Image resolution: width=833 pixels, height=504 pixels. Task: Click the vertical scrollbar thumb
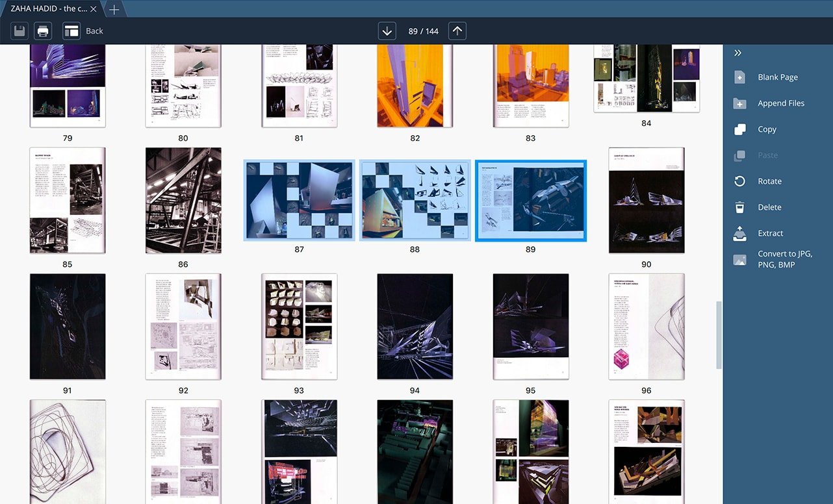718,334
